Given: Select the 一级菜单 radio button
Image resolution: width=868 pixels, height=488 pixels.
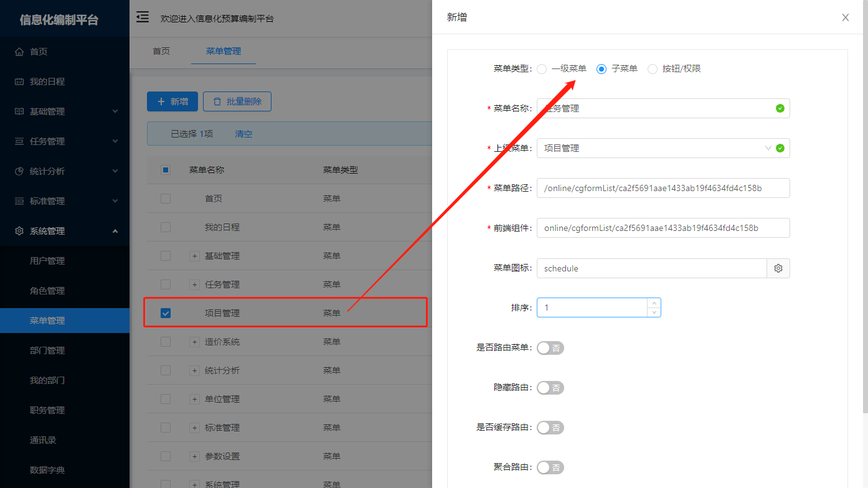Looking at the screenshot, I should [x=542, y=69].
